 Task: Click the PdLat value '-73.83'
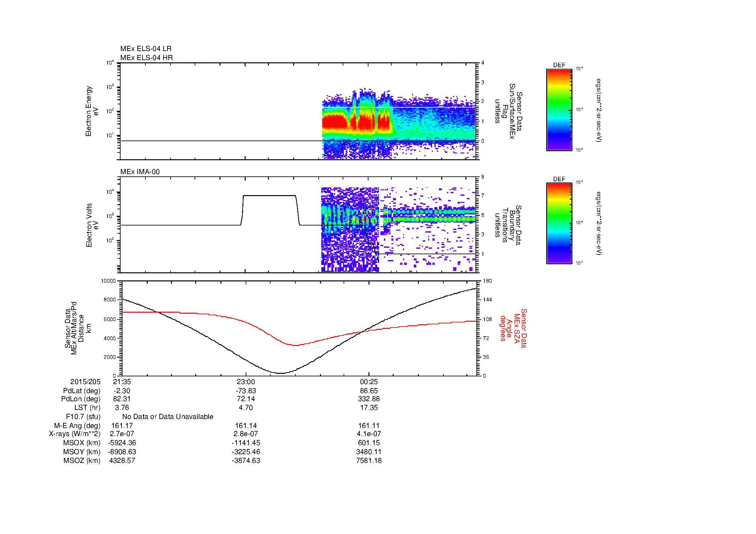(246, 391)
